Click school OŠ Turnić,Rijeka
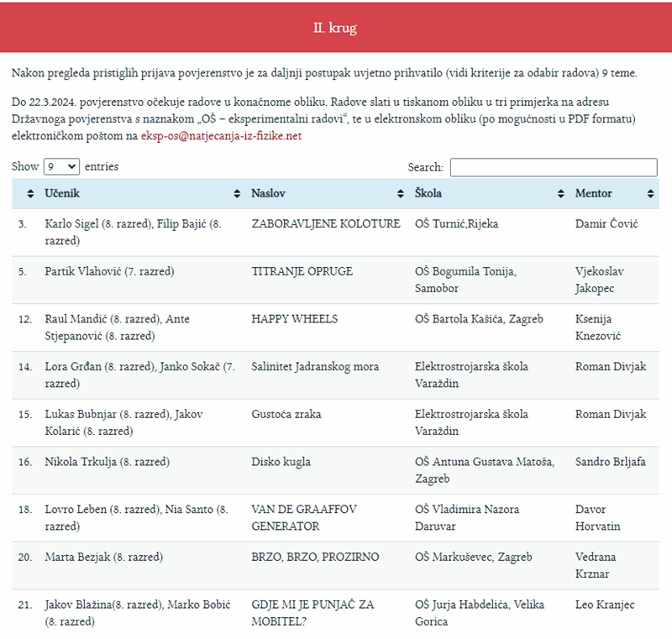672x639 pixels. click(x=456, y=223)
